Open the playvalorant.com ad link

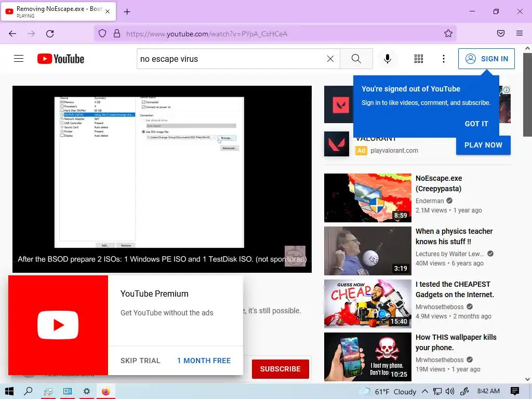coord(394,151)
